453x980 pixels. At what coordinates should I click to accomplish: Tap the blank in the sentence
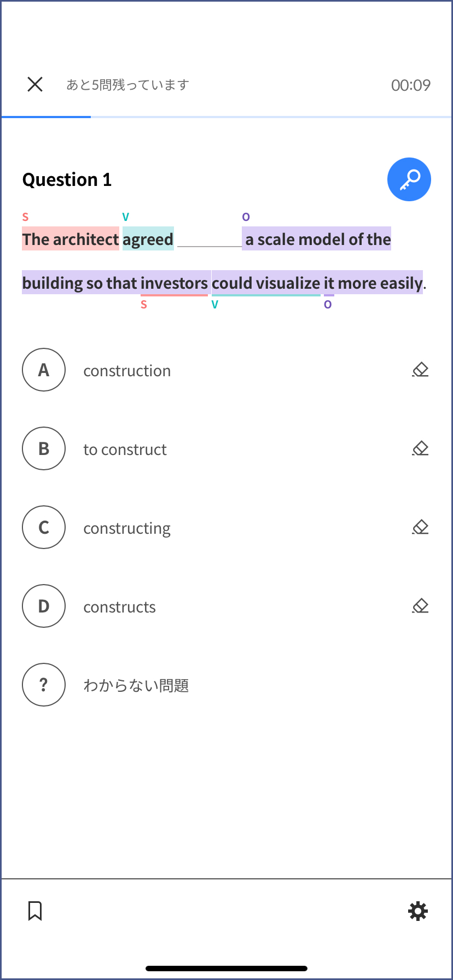[x=209, y=240]
